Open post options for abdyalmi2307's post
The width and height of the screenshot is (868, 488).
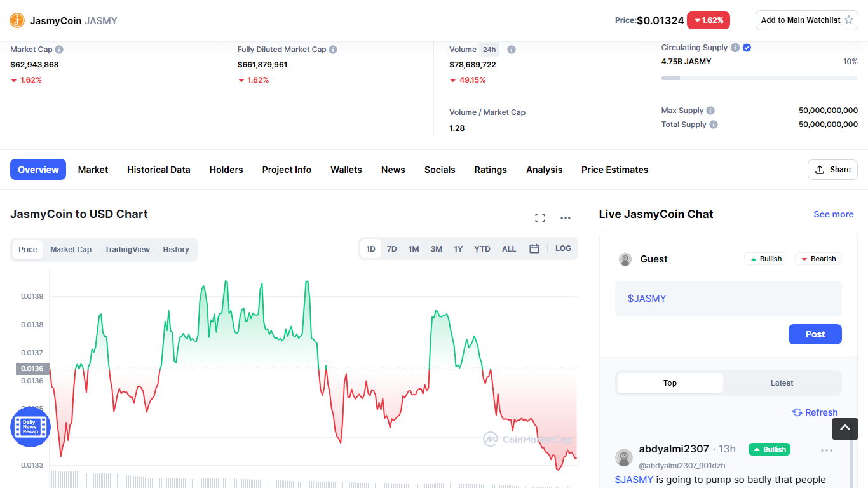click(x=827, y=451)
